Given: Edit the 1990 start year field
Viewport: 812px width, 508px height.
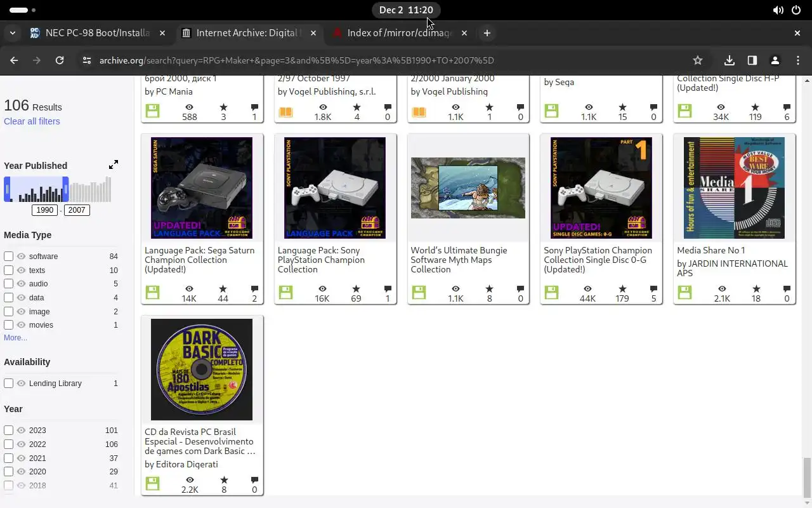Looking at the screenshot, I should click(45, 210).
